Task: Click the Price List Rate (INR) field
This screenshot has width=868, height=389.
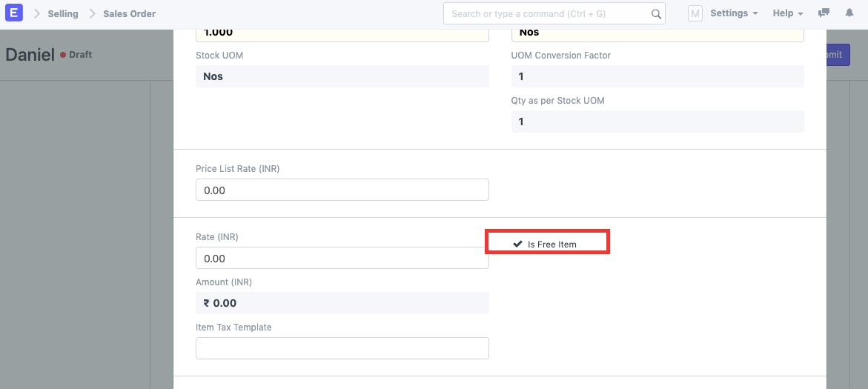Action: [x=342, y=190]
